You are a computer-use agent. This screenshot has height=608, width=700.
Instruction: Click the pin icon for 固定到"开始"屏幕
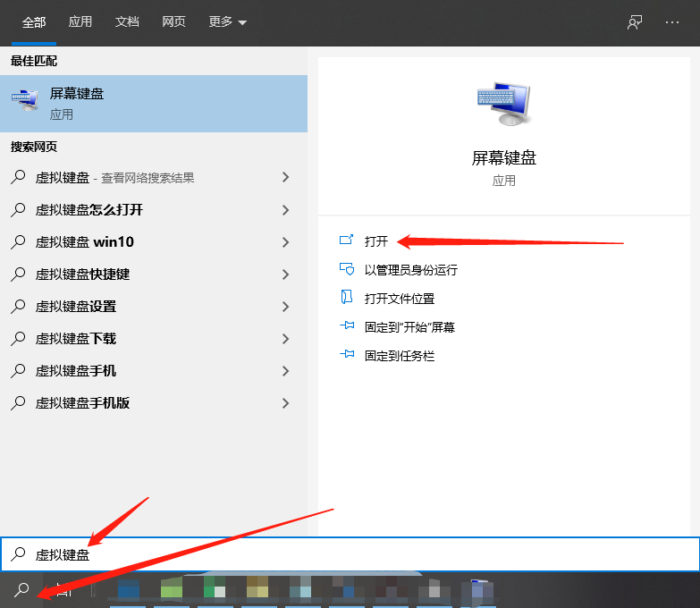(x=347, y=326)
